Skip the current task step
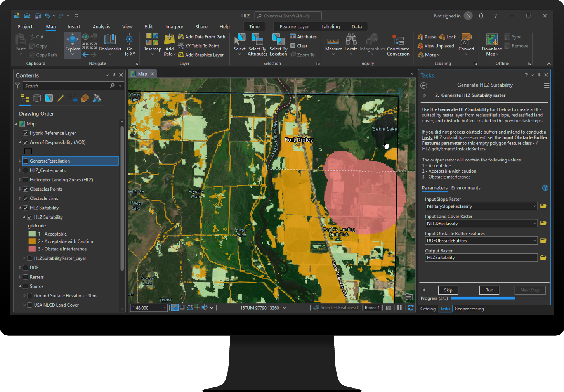This screenshot has height=392, width=564. click(x=448, y=290)
